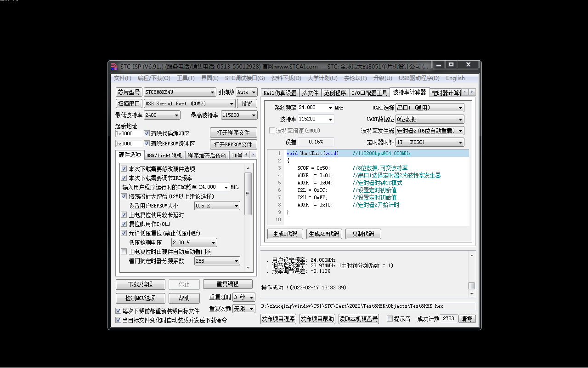Image resolution: width=588 pixels, height=368 pixels.
Task: Open 工具(T) menu
Action: (186, 78)
